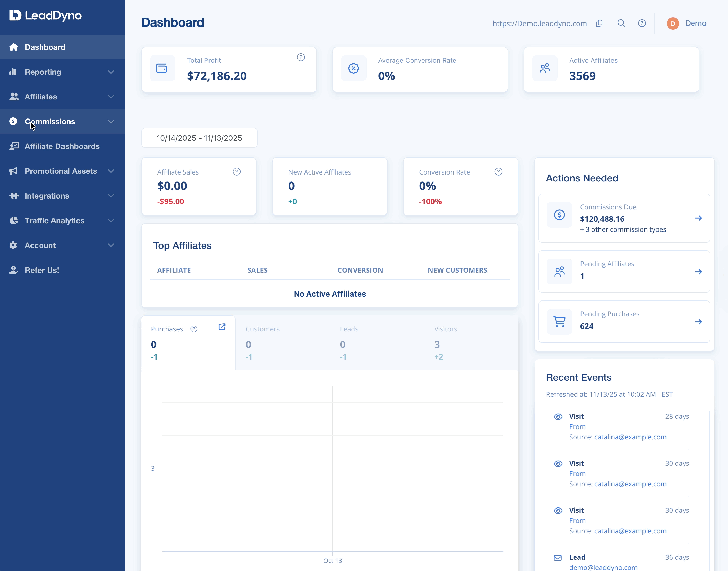Switch to the Customers chart tab
The image size is (728, 571).
click(x=283, y=343)
